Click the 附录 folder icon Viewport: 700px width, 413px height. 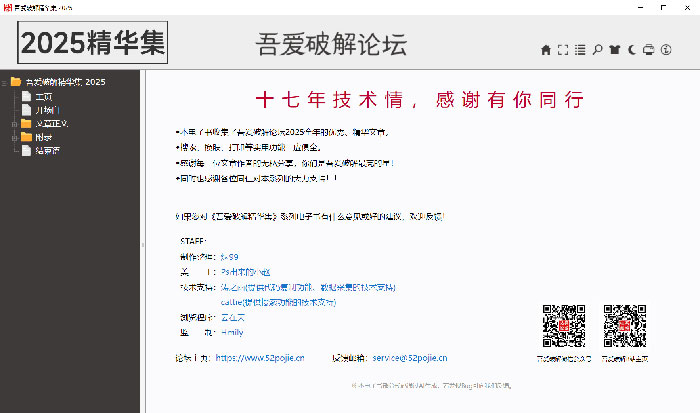(26, 137)
